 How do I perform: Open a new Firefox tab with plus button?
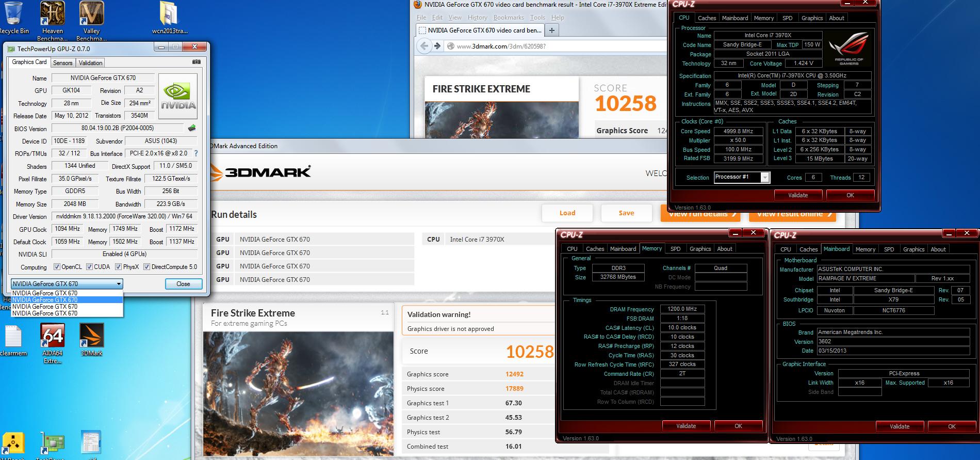click(551, 30)
